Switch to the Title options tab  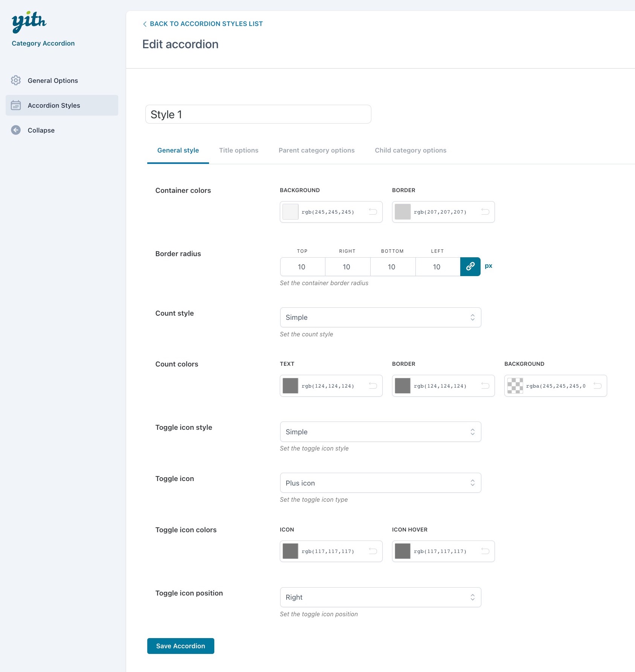coord(238,150)
